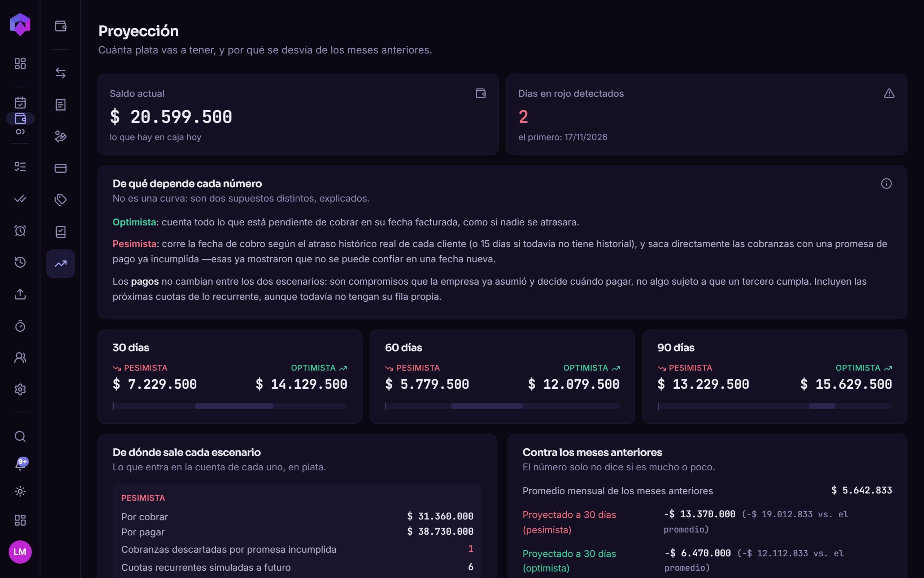This screenshot has height=578, width=924.
Task: Open the settings gear icon
Action: [x=20, y=389]
